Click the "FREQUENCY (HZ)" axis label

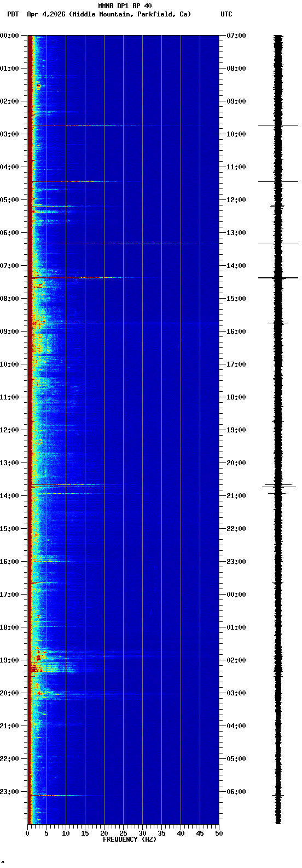[130, 840]
